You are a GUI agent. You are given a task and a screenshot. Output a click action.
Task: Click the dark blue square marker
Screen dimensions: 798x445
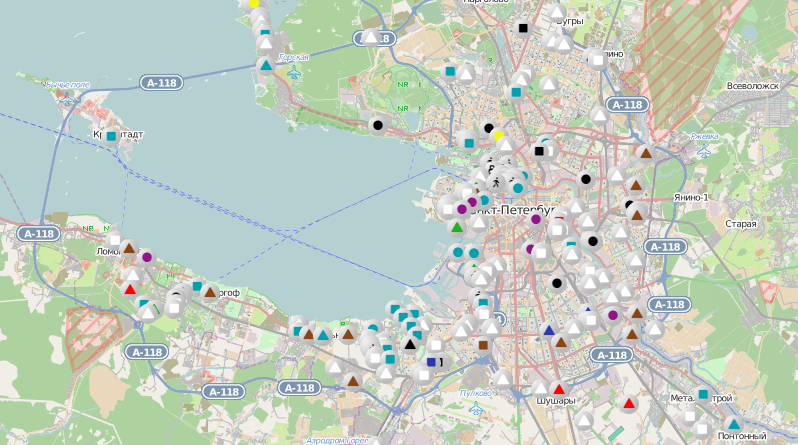432,362
